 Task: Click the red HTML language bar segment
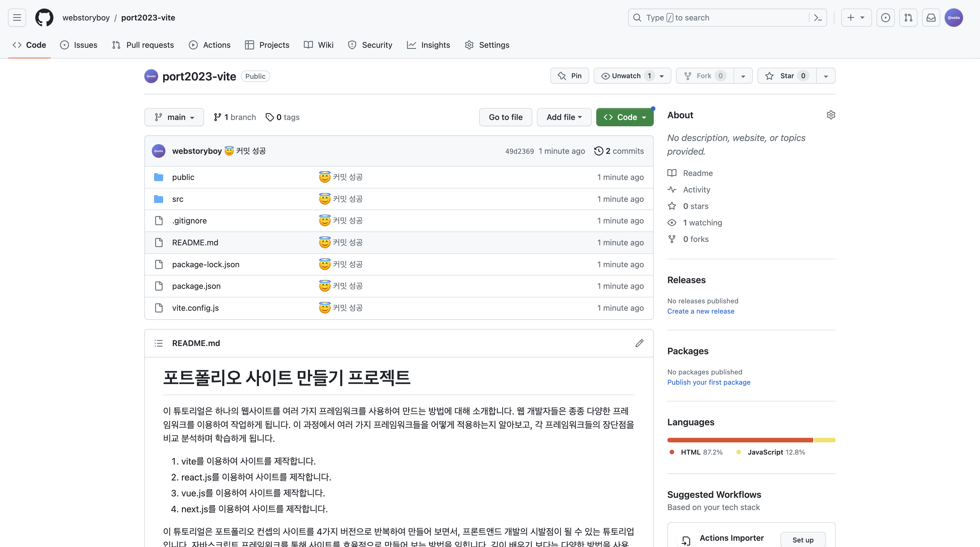(x=740, y=440)
